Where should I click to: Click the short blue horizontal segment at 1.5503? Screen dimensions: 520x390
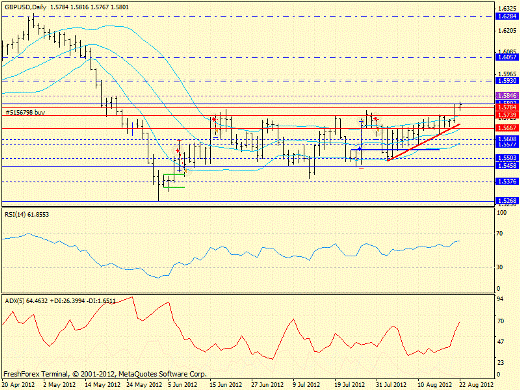coord(395,149)
